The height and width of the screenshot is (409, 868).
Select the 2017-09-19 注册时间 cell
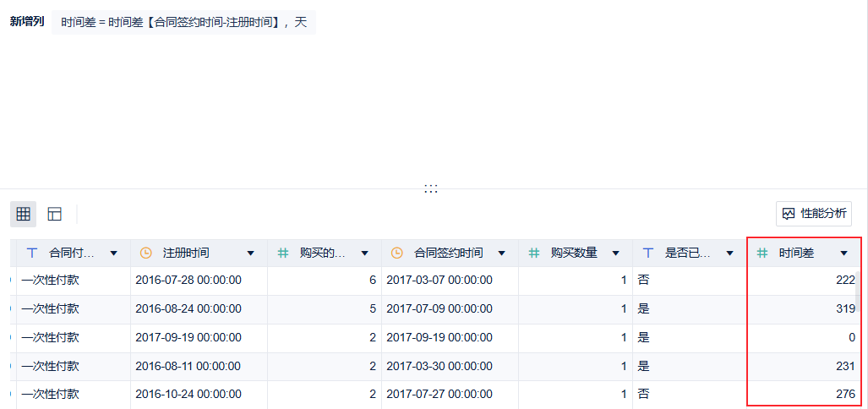[188, 338]
